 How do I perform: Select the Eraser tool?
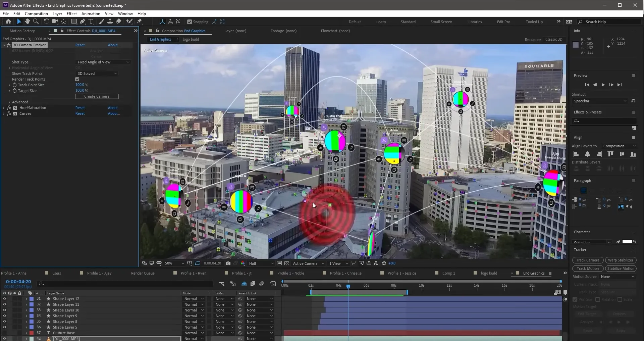[x=118, y=21]
